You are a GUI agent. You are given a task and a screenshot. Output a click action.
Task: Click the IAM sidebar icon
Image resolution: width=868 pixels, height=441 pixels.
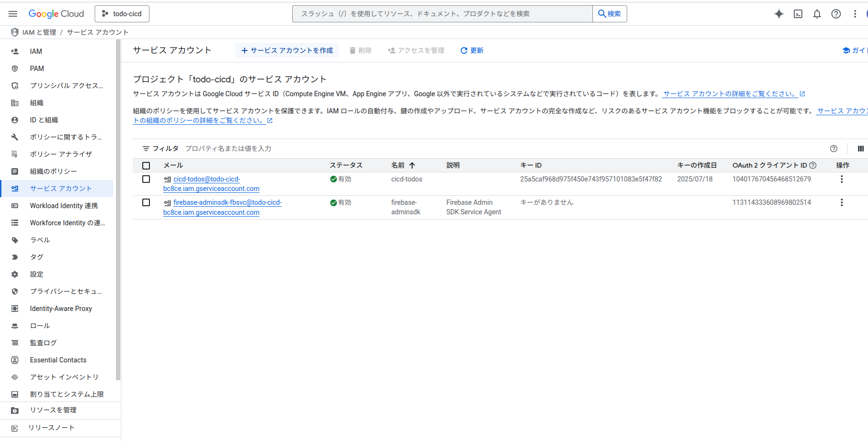(x=15, y=51)
